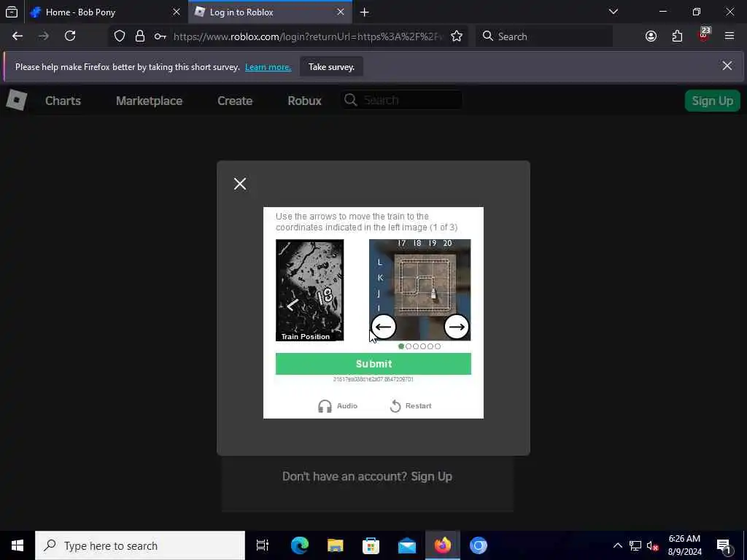Open the Mail app from taskbar
Screen dimensions: 747x560
[x=407, y=545]
